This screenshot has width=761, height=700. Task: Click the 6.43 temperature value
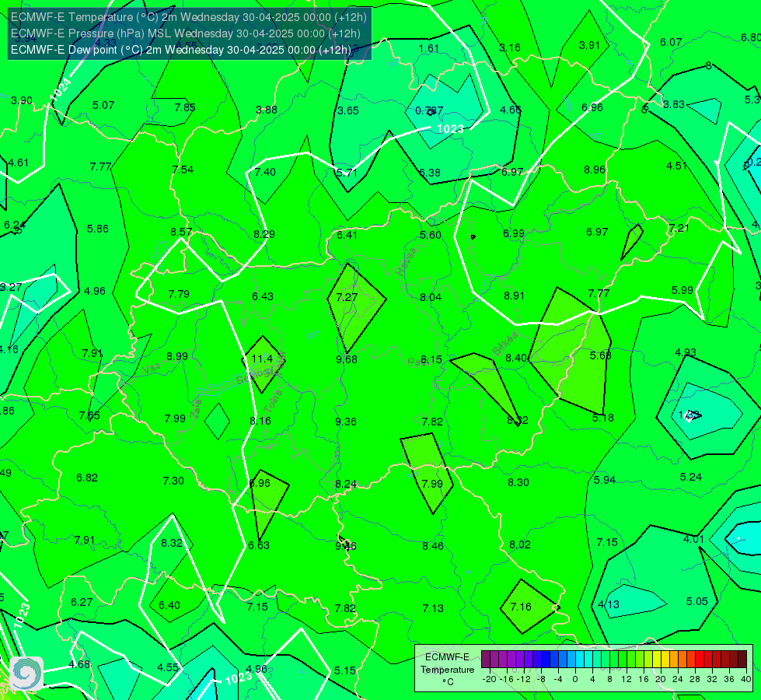click(x=263, y=296)
